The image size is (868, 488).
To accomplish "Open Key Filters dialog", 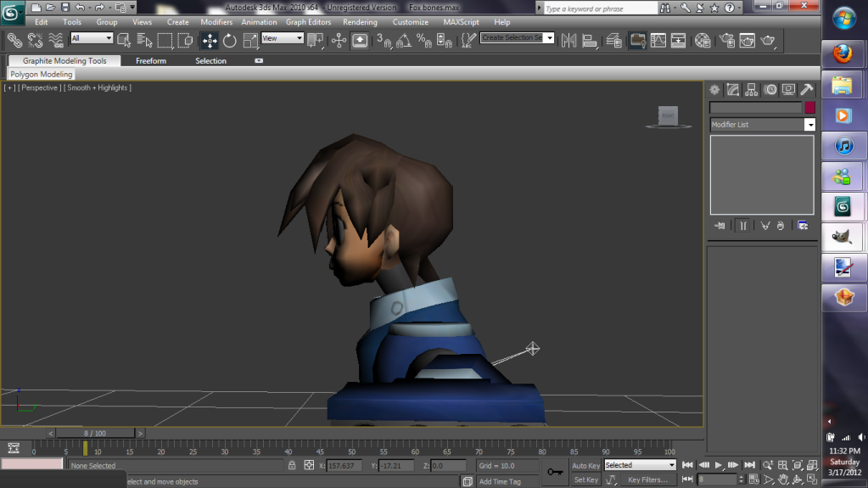I will click(x=647, y=480).
